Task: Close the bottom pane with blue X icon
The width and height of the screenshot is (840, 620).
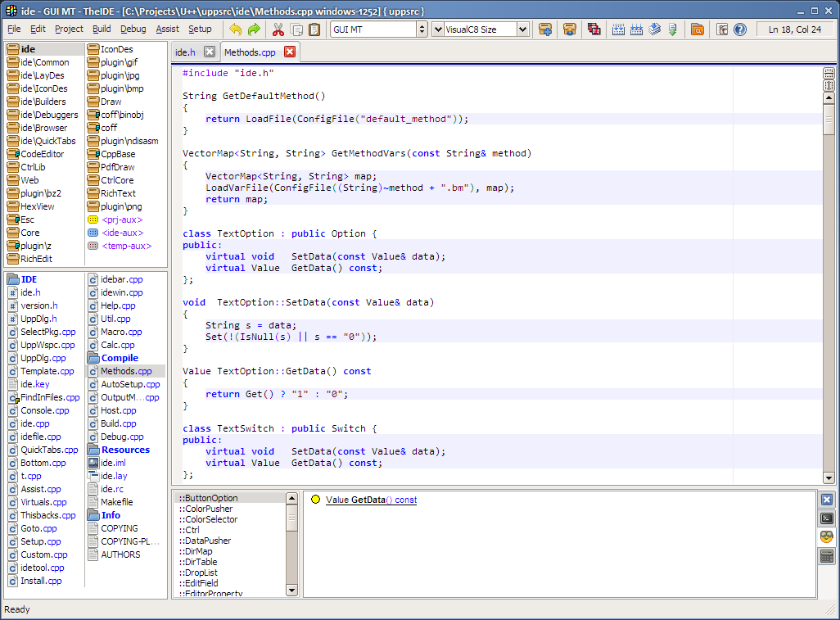Action: coord(827,499)
